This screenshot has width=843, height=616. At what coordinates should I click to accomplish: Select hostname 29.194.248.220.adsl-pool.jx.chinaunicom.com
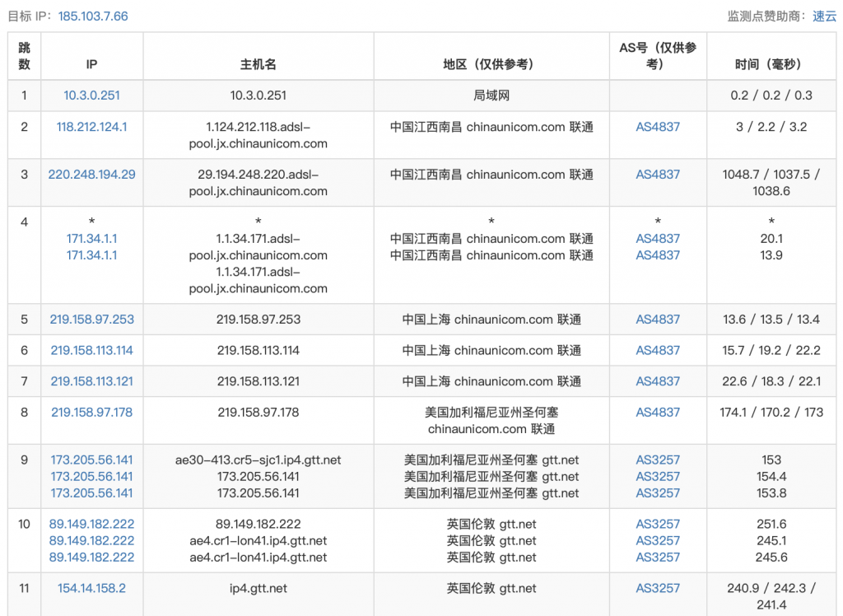pos(258,182)
